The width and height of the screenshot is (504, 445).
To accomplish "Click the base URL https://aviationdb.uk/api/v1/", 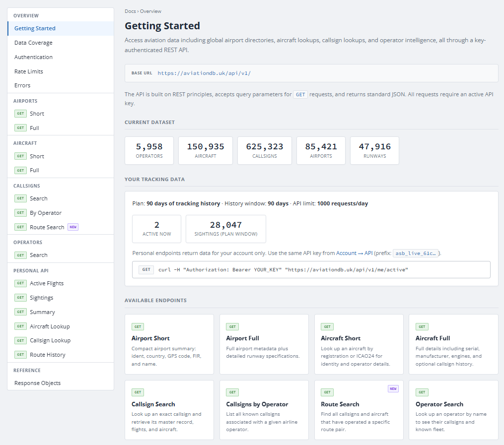I will click(204, 73).
